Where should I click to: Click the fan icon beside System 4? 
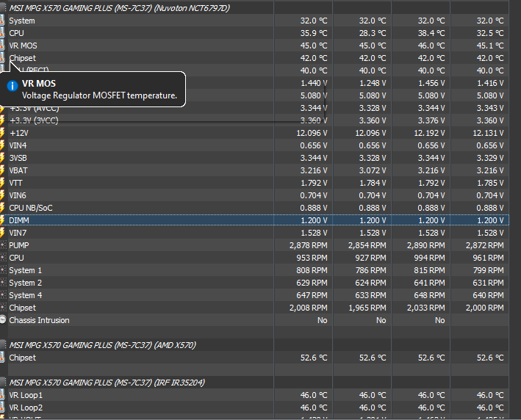(x=3, y=295)
